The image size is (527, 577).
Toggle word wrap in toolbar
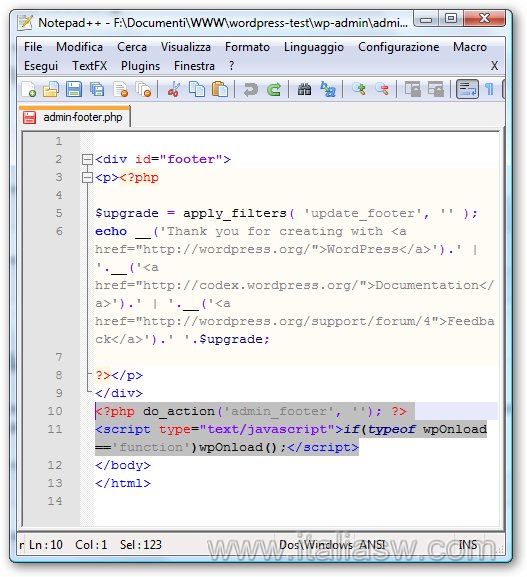click(467, 89)
